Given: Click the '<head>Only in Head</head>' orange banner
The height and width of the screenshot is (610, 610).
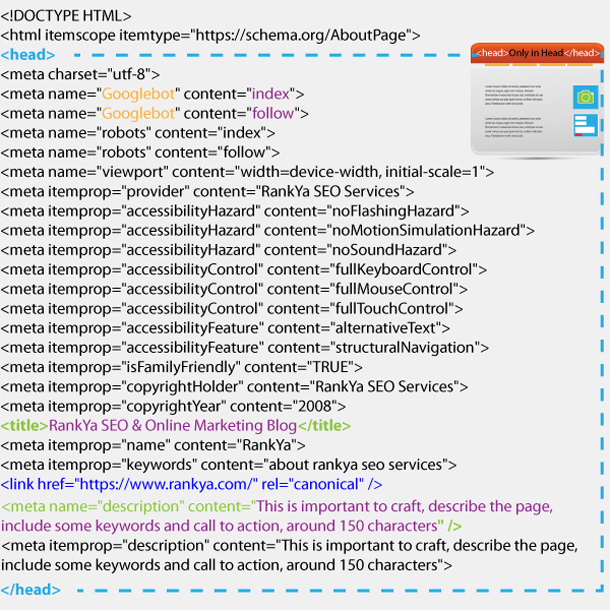Looking at the screenshot, I should point(537,53).
